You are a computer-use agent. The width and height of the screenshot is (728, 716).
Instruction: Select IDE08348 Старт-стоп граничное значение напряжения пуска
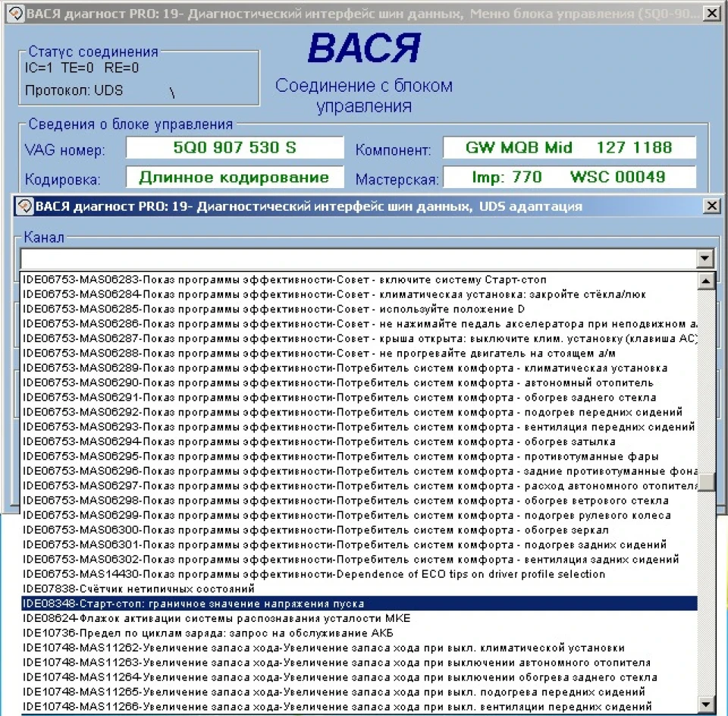click(x=359, y=604)
